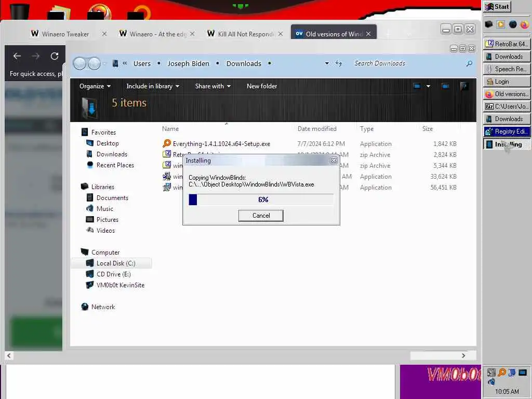Select Desktop under Favorites

click(x=107, y=143)
